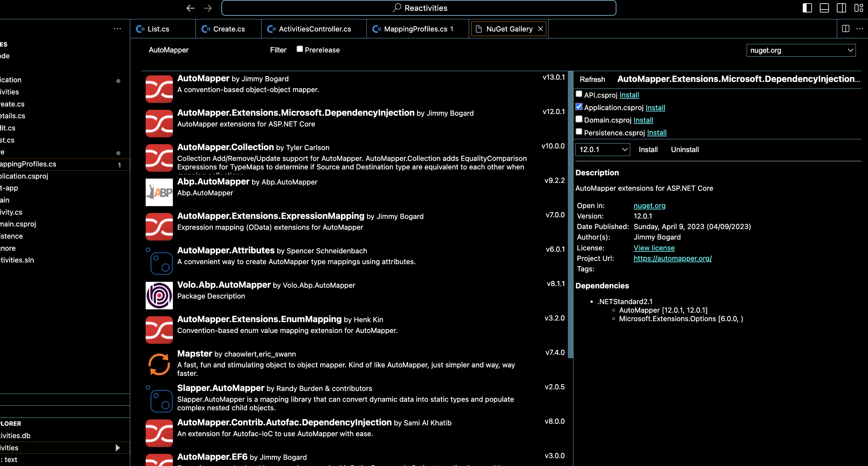This screenshot has width=868, height=466.
Task: Select the Mapster package icon
Action: (x=159, y=364)
